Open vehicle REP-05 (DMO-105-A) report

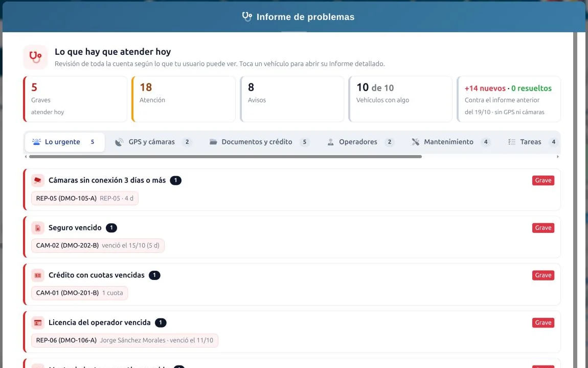coord(85,198)
